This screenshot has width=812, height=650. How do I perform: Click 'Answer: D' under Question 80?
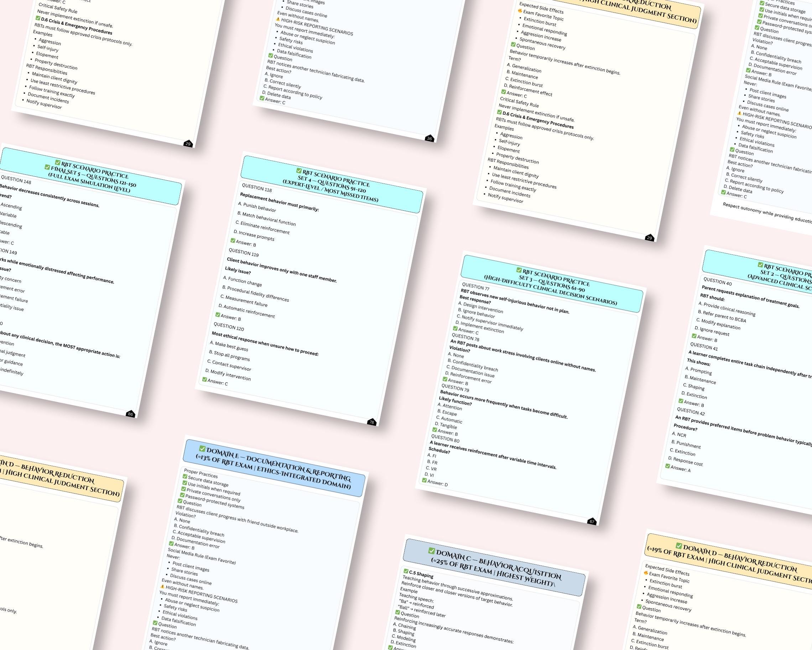[x=435, y=482]
